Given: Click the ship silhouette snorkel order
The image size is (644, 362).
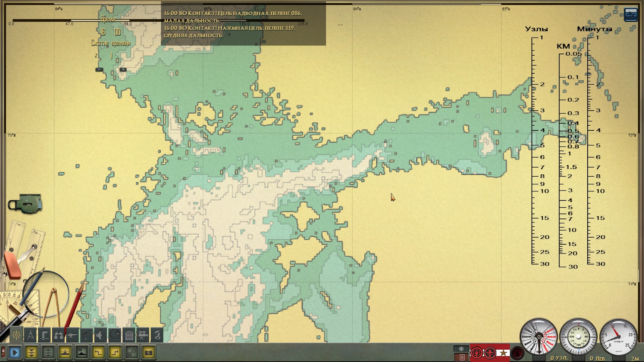Looking at the screenshot, I should pyautogui.click(x=82, y=353).
